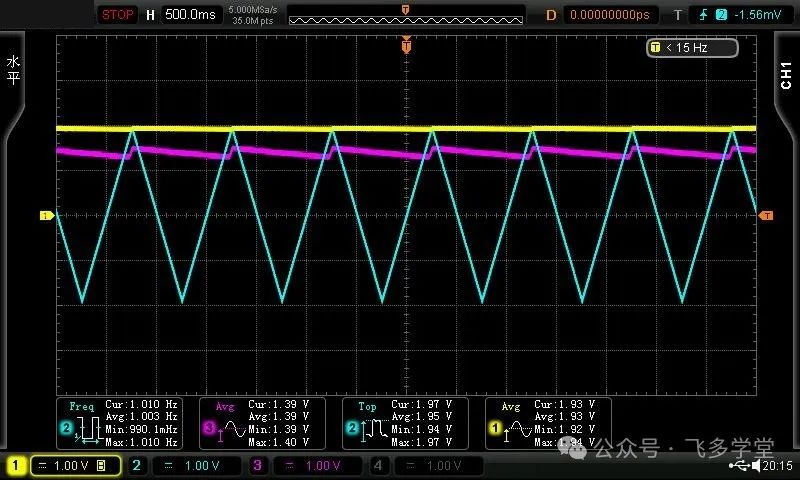
Task: Toggle the disabled channel 4 button
Action: click(x=378, y=465)
